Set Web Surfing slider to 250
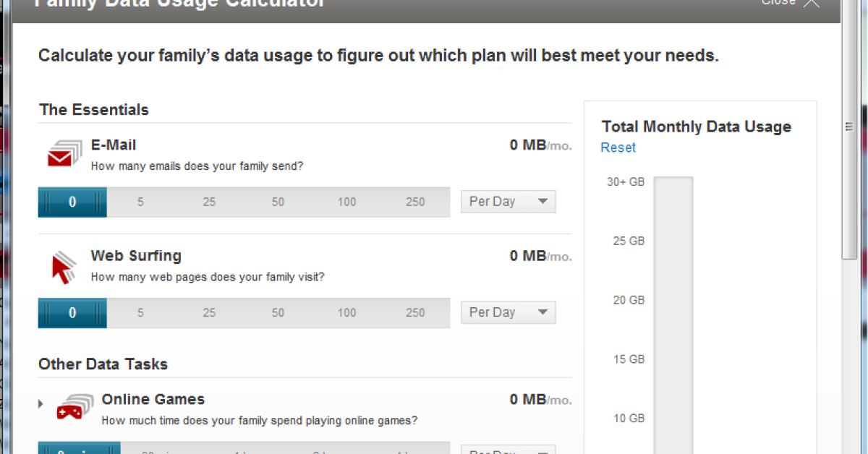 click(x=415, y=313)
